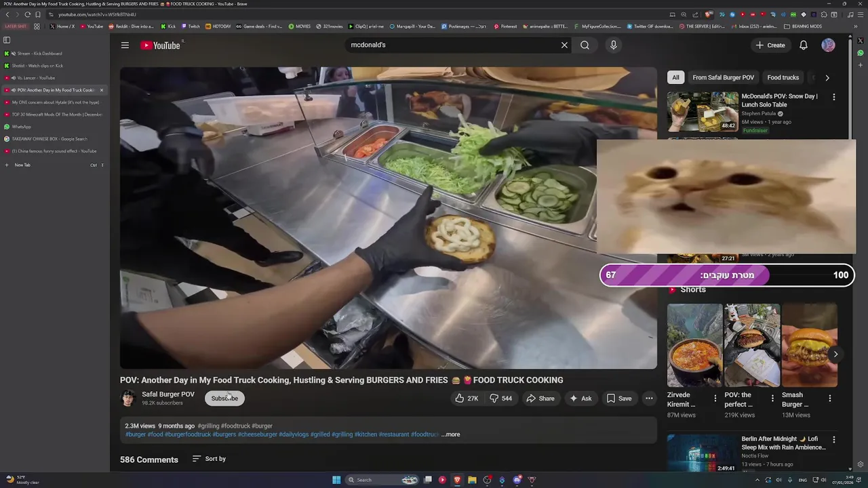Open a New Tab in sidebar
The width and height of the screenshot is (868, 488).
(54, 165)
